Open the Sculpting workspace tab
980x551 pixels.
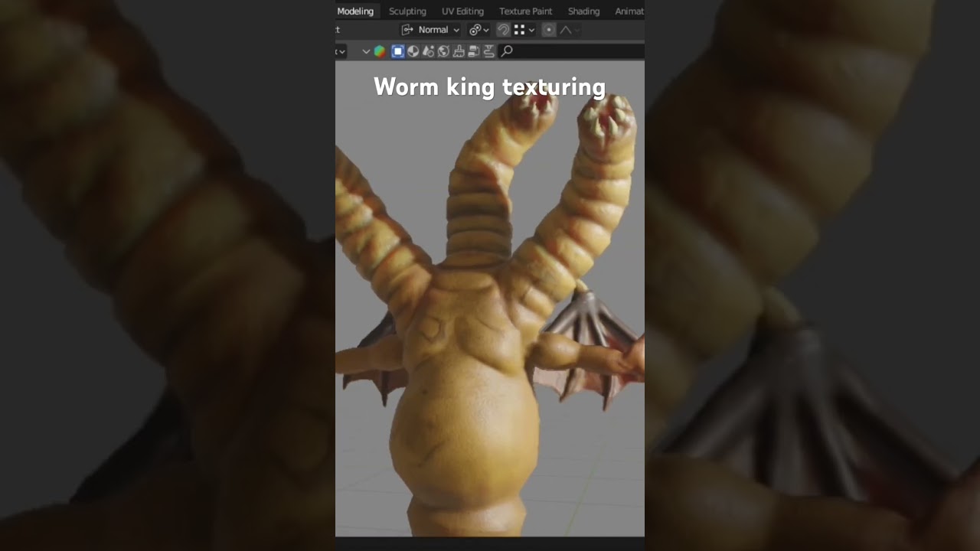[407, 11]
